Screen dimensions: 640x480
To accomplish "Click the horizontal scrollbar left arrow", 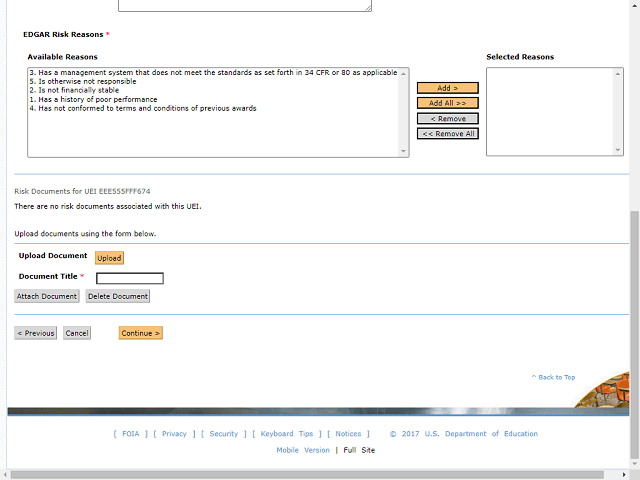I will click(4, 475).
